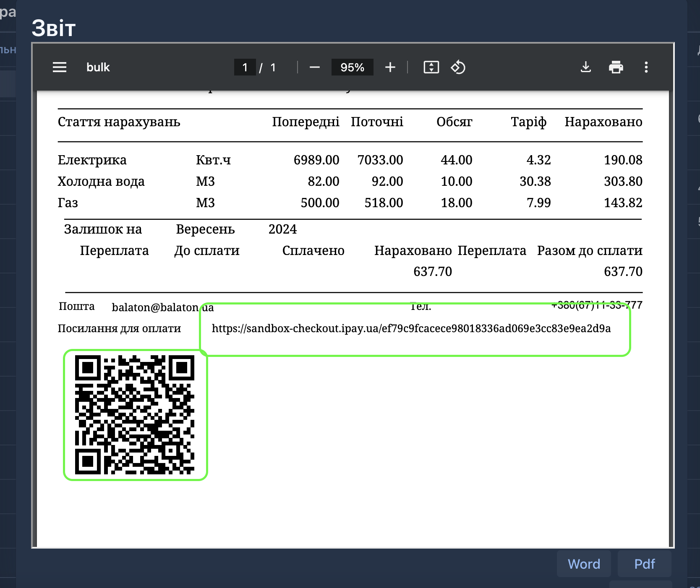
Task: Click the page number input field
Action: coord(245,67)
